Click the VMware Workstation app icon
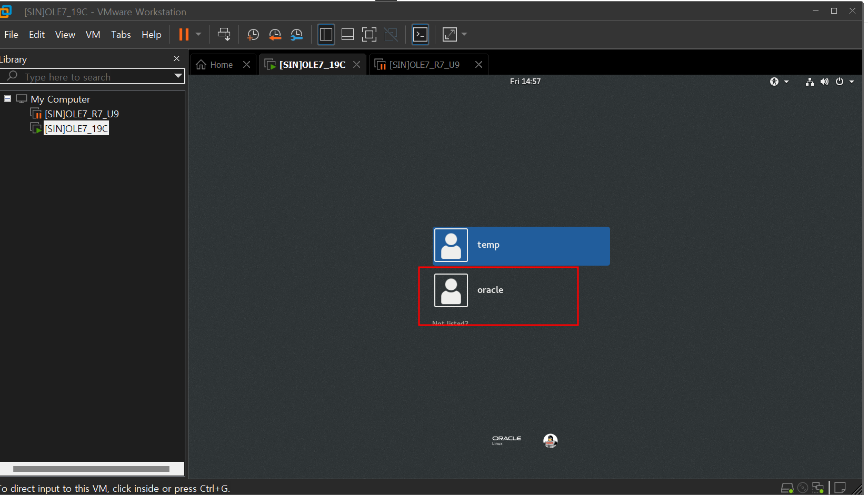The height and width of the screenshot is (495, 868). pyautogui.click(x=6, y=12)
